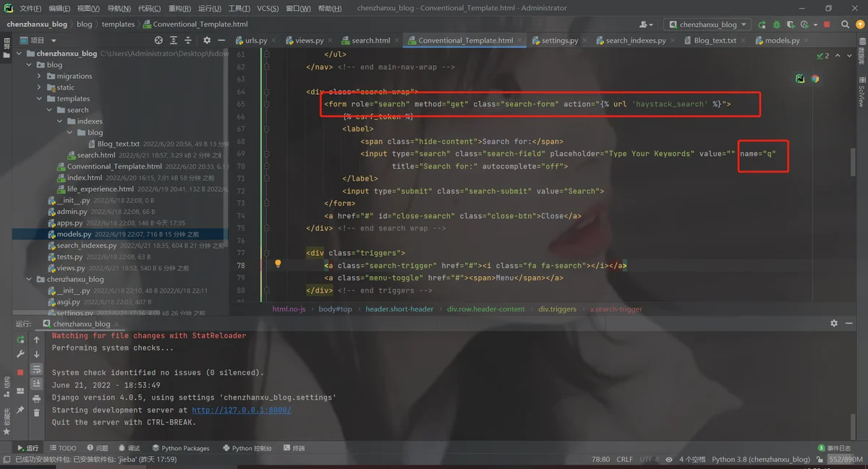Screen dimensions: 868x469
Task: Close the views.py editor tab
Action: (x=329, y=40)
